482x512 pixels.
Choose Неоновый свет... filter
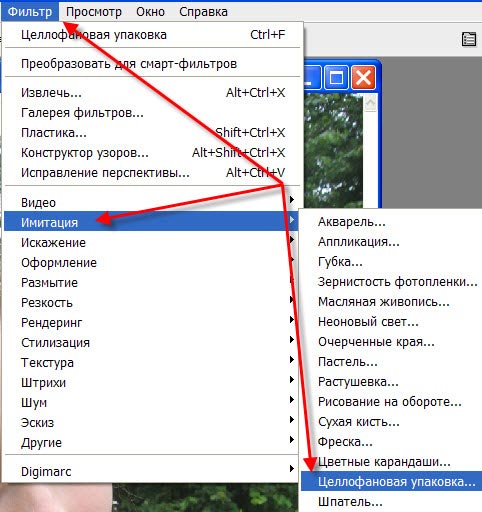(391, 321)
